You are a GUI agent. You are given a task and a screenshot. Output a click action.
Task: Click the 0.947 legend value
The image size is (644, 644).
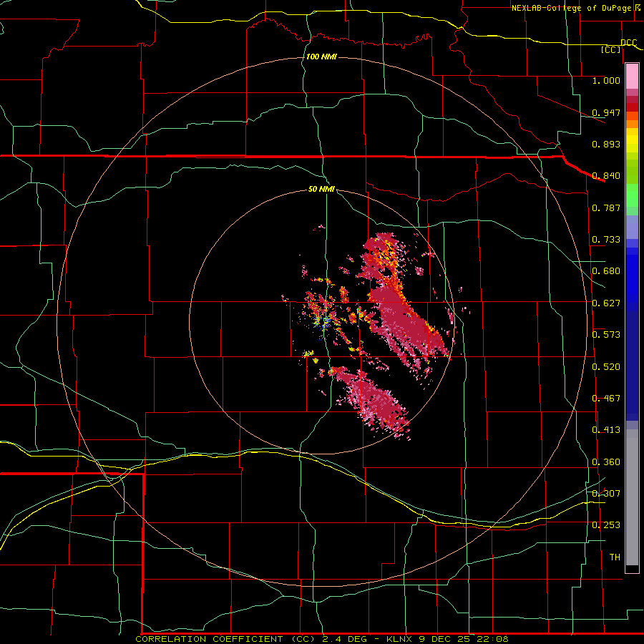click(606, 112)
